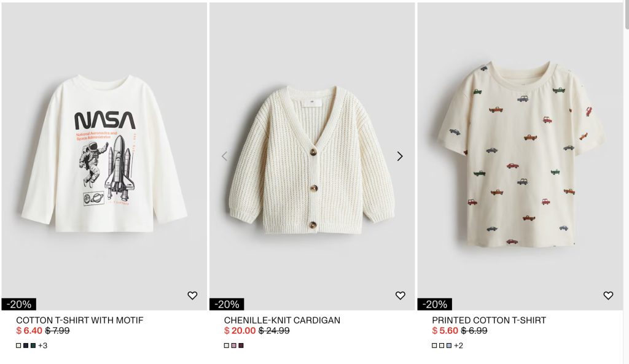Open the Printed Cotton T-Shirt title link
The width and height of the screenshot is (629, 364).
(488, 320)
